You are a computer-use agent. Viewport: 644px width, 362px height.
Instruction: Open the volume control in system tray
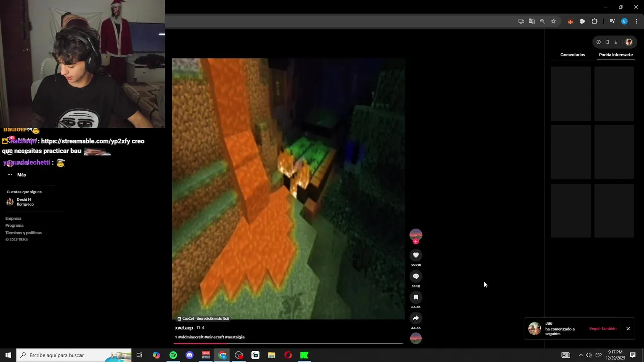pos(588,355)
